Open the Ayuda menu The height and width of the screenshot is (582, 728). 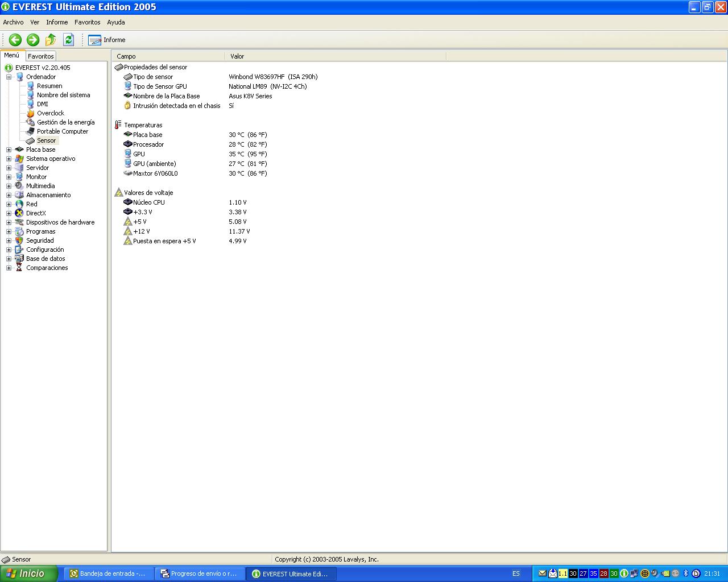(116, 22)
